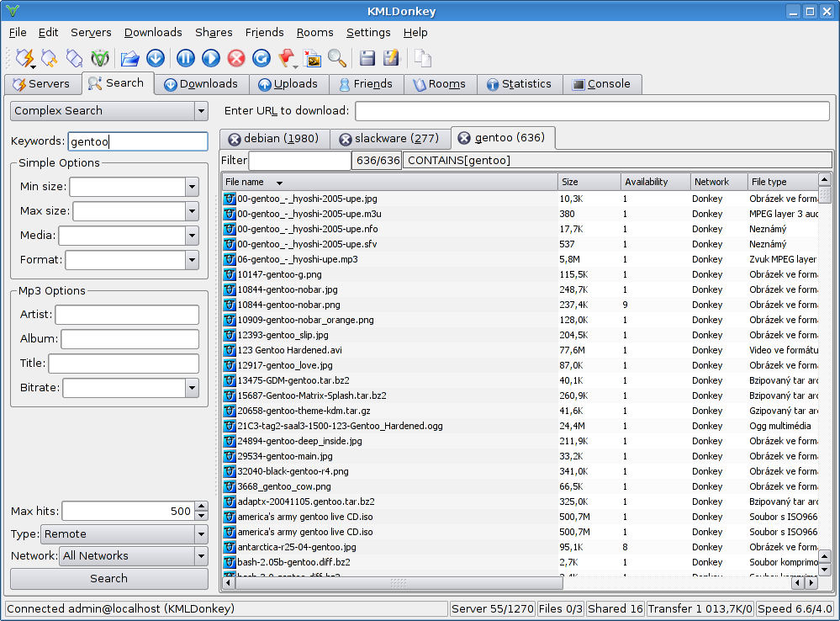Expand the Format dropdown
The height and width of the screenshot is (621, 840).
coord(192,260)
